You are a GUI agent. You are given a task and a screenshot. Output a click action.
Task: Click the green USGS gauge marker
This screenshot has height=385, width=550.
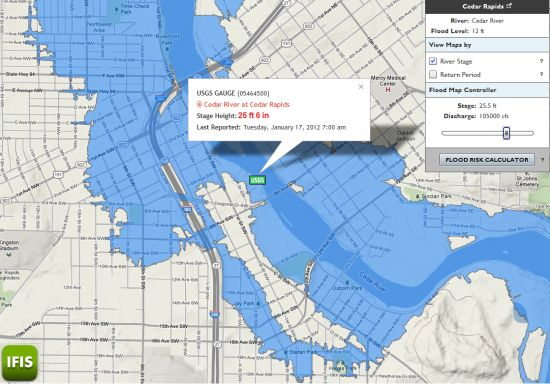[x=257, y=180]
